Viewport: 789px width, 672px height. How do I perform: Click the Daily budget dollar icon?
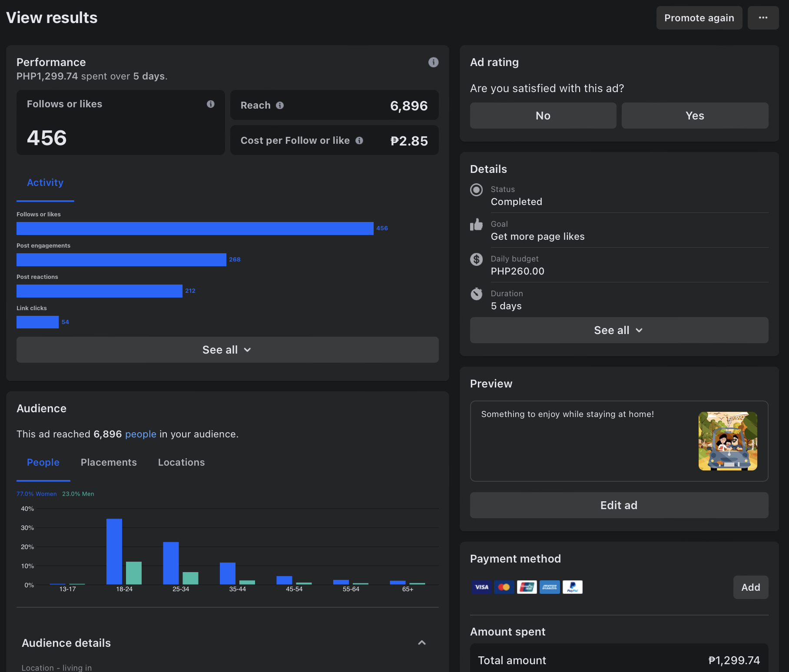click(x=477, y=259)
